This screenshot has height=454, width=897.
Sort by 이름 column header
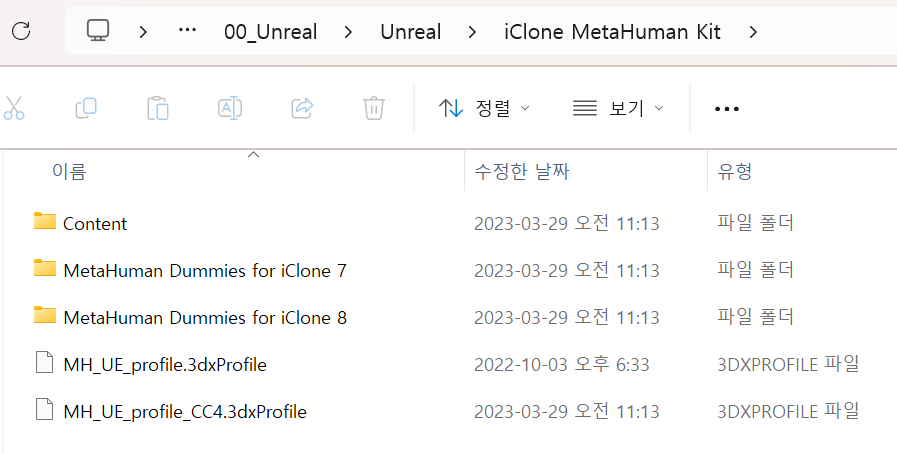coord(69,172)
